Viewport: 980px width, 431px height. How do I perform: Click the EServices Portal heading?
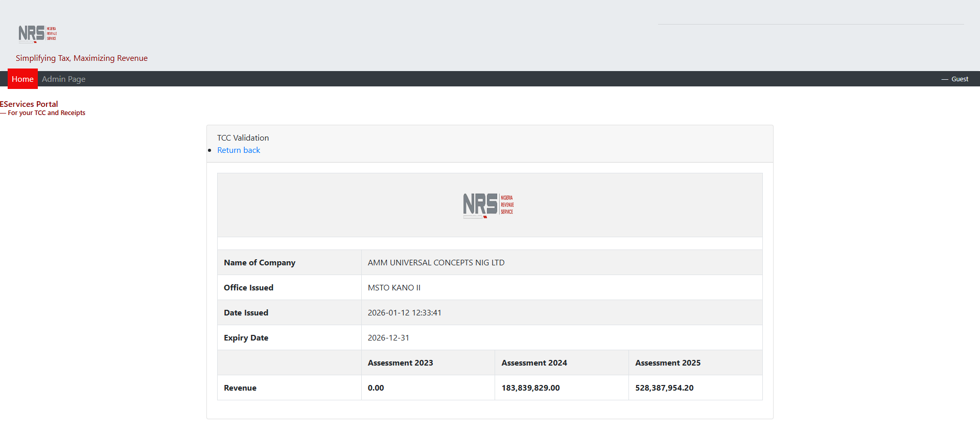click(x=29, y=104)
